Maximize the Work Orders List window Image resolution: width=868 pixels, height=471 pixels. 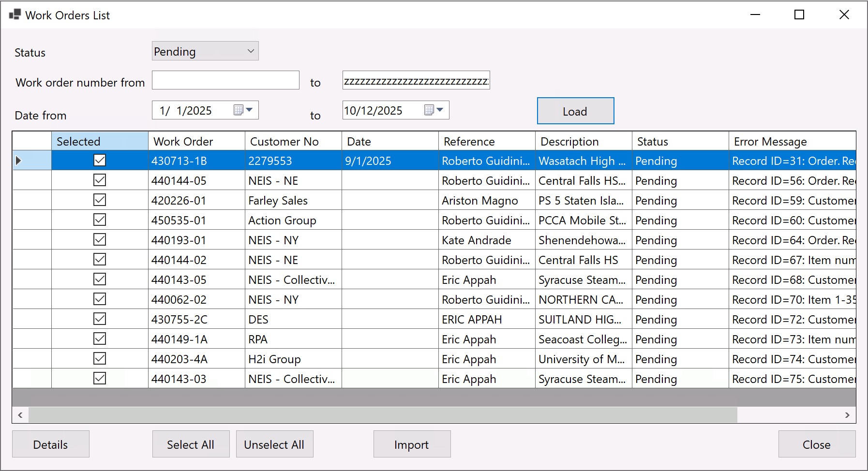[799, 15]
